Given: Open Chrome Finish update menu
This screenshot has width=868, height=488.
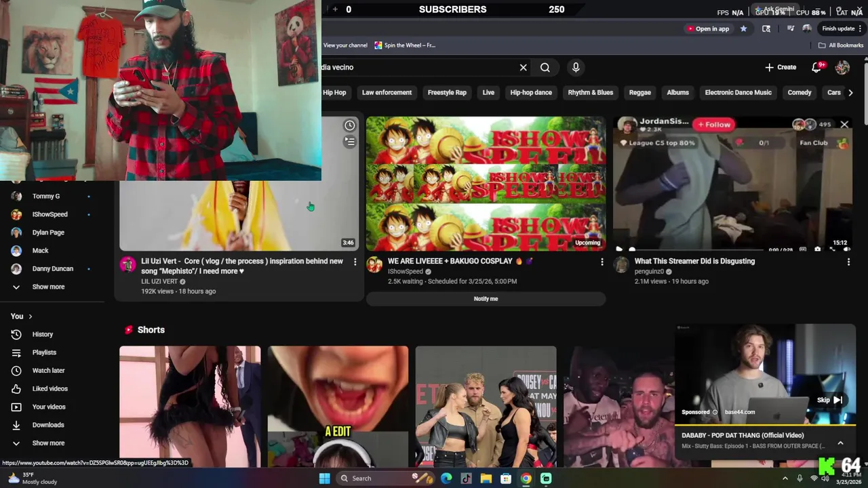Looking at the screenshot, I should [842, 28].
